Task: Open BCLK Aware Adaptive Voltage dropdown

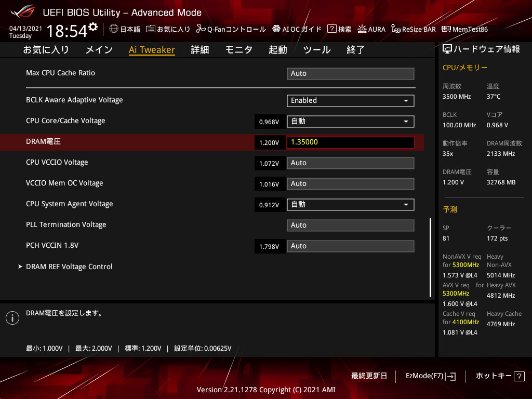Action: pos(351,101)
